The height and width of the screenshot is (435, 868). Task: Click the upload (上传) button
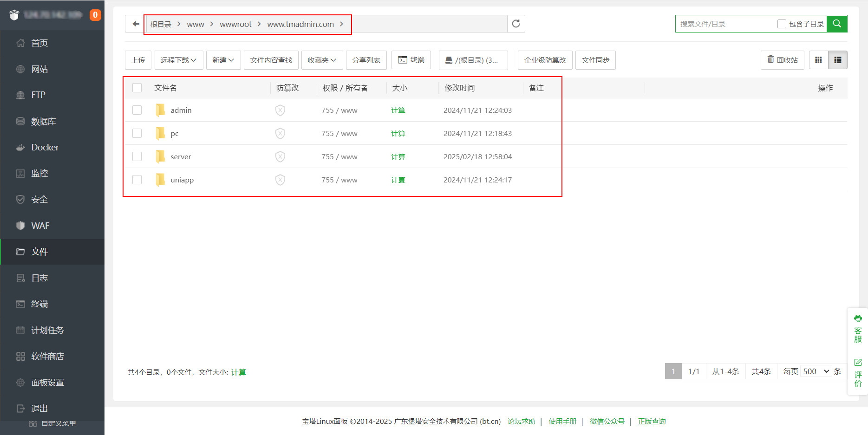tap(138, 60)
